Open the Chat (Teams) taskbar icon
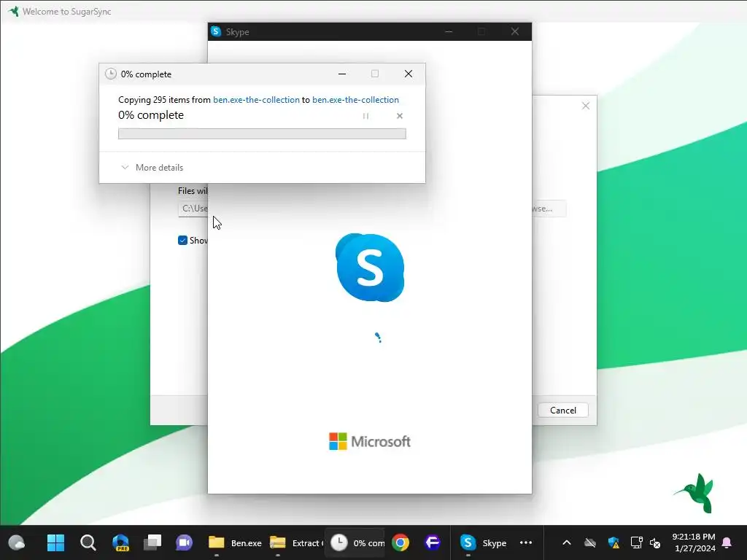This screenshot has width=747, height=560. [185, 542]
